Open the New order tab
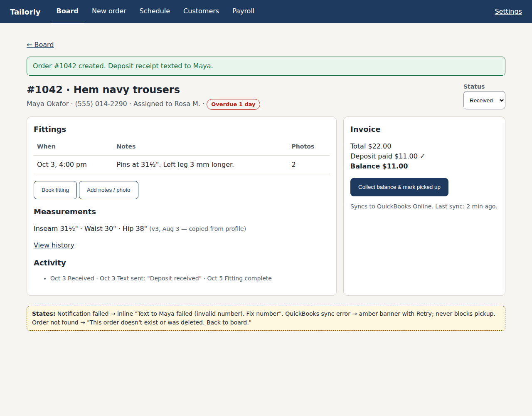The image size is (532, 416). click(x=109, y=11)
